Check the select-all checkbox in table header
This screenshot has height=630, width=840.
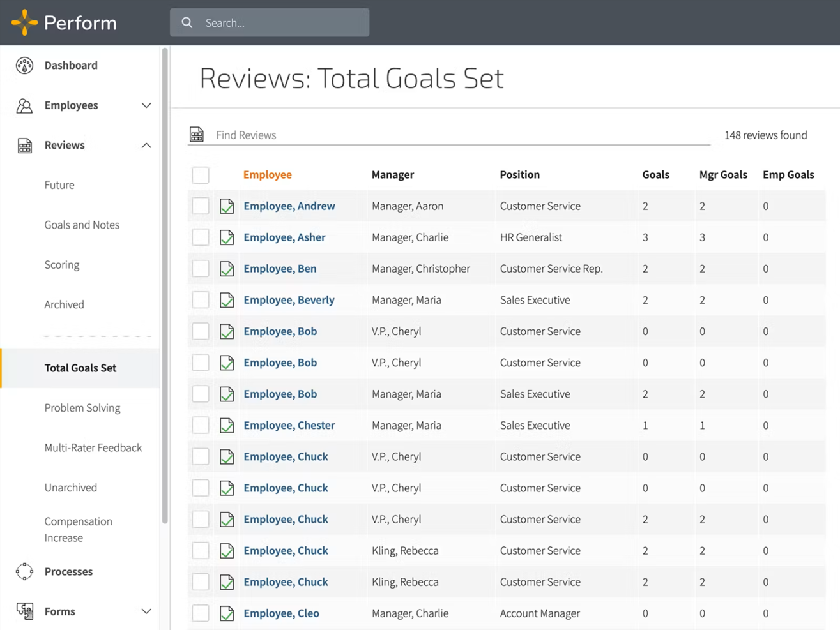coord(201,175)
